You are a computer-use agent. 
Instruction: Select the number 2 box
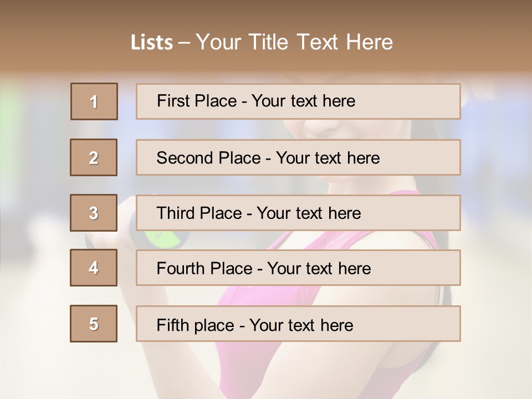94,157
